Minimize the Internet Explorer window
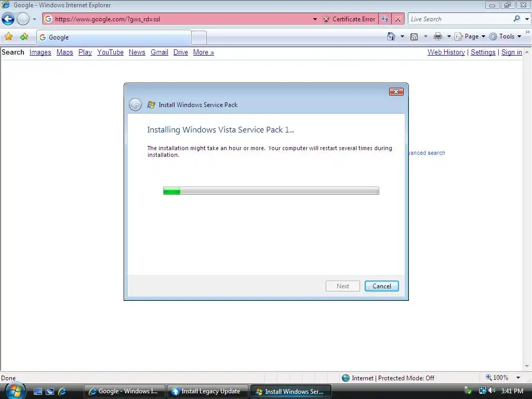 492,5
